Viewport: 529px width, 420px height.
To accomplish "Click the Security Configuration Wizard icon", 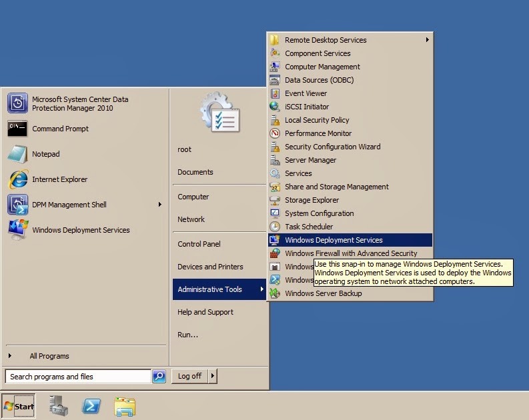I will pos(275,147).
